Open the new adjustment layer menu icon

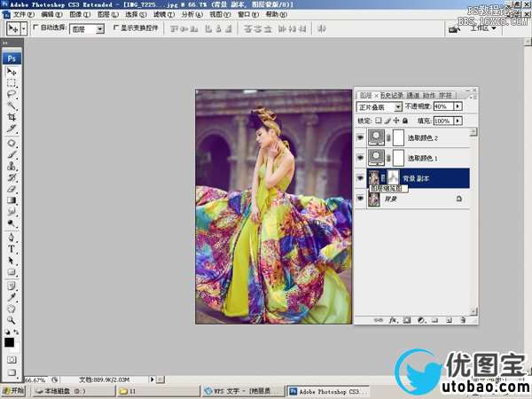pos(421,320)
